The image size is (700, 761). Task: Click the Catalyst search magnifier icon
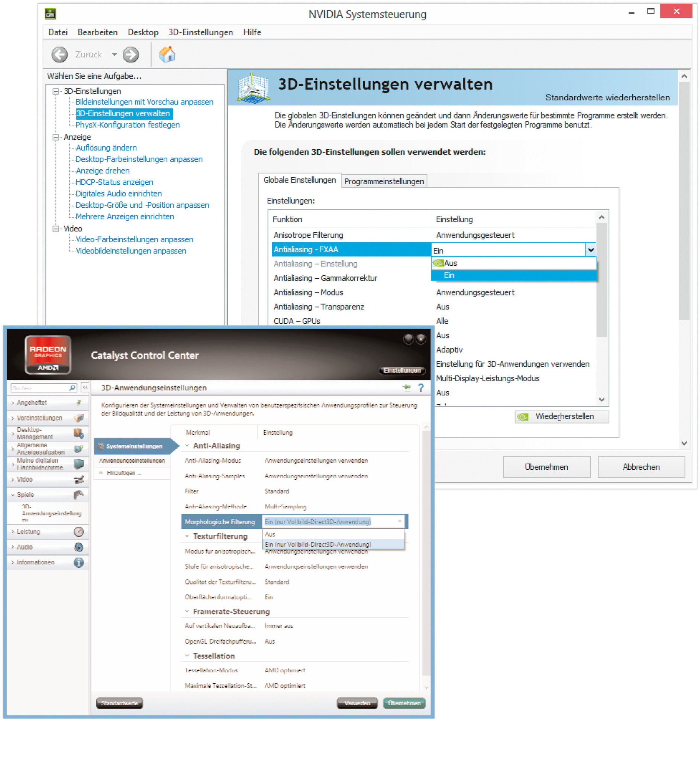[x=72, y=388]
